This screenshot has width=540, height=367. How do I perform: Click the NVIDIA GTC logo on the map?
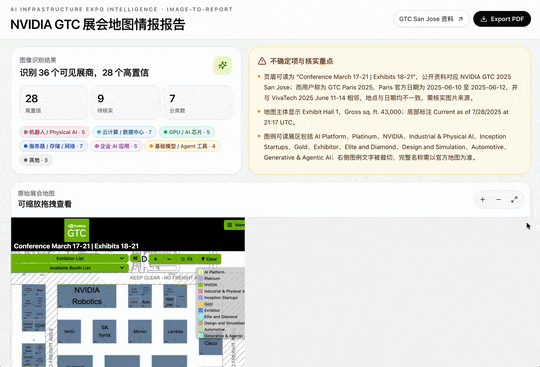coord(76,230)
